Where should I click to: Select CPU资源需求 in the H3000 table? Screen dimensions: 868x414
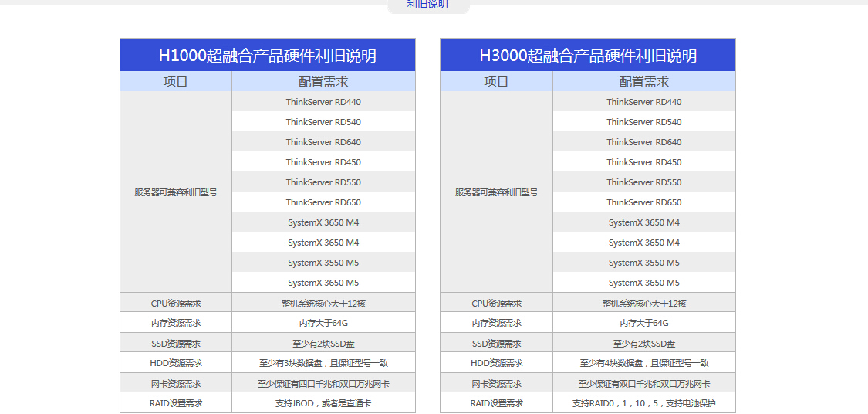[x=496, y=303]
